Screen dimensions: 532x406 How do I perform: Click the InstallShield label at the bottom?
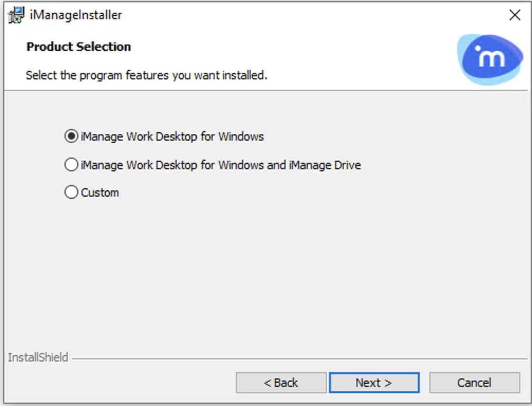(38, 357)
